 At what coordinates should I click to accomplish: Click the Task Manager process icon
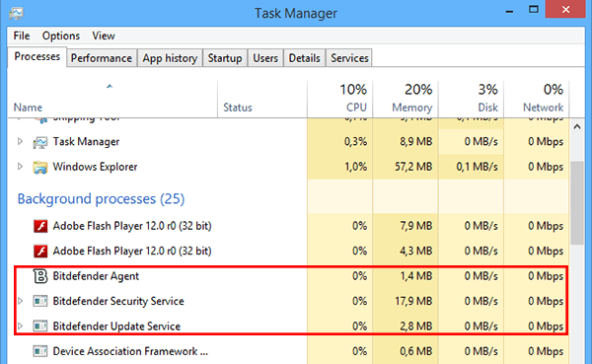click(40, 142)
